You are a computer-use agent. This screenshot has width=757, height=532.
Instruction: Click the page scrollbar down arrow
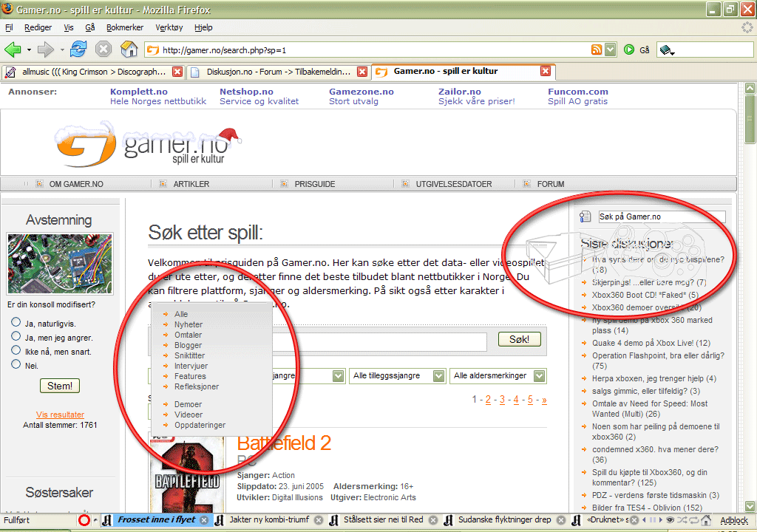(x=750, y=506)
